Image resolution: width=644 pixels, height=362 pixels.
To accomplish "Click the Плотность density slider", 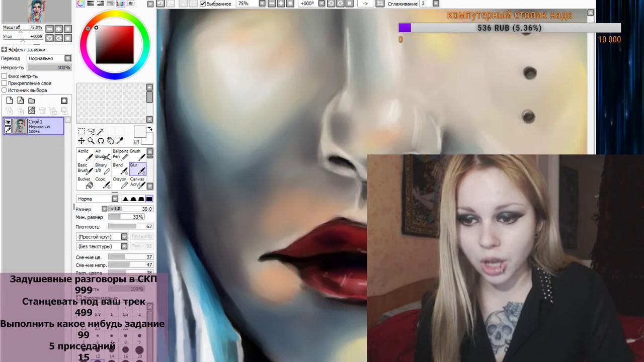I will click(131, 227).
